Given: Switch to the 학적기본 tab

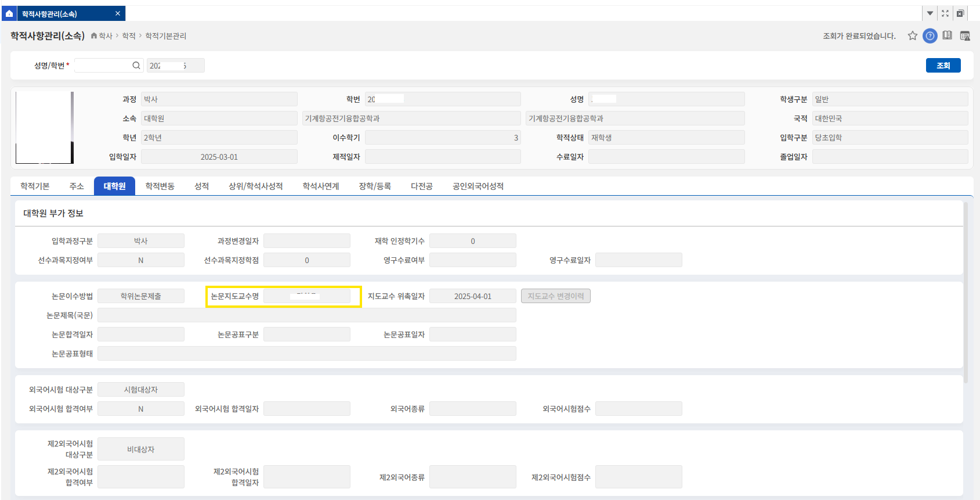Looking at the screenshot, I should click(x=35, y=186).
